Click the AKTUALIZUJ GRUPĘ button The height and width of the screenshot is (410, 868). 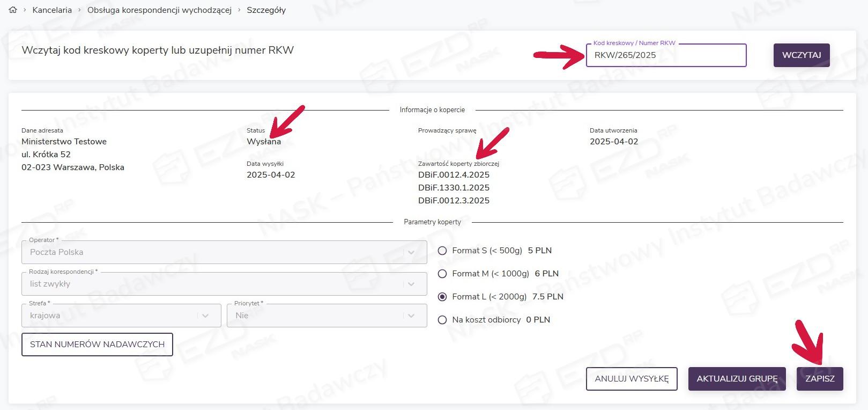pyautogui.click(x=737, y=379)
